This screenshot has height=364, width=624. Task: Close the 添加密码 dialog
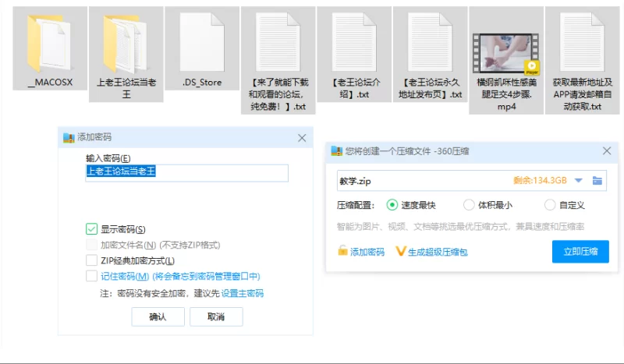coord(302,138)
